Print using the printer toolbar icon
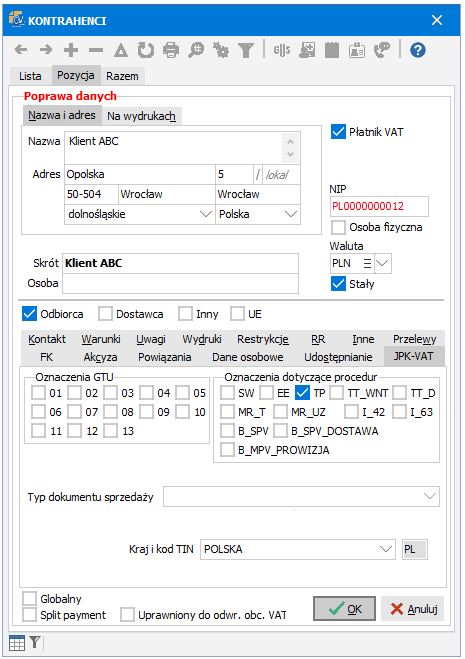Viewport: 465px width, 659px height. (171, 50)
